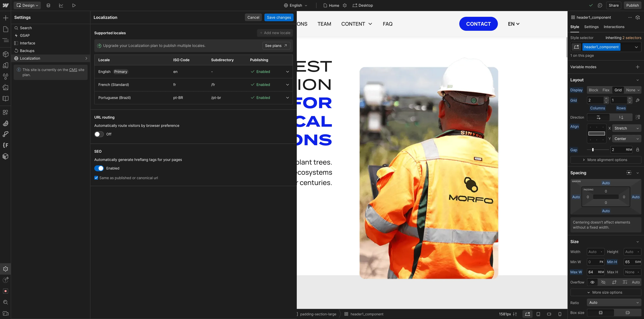Open the English locale switcher dropdown

click(x=296, y=5)
